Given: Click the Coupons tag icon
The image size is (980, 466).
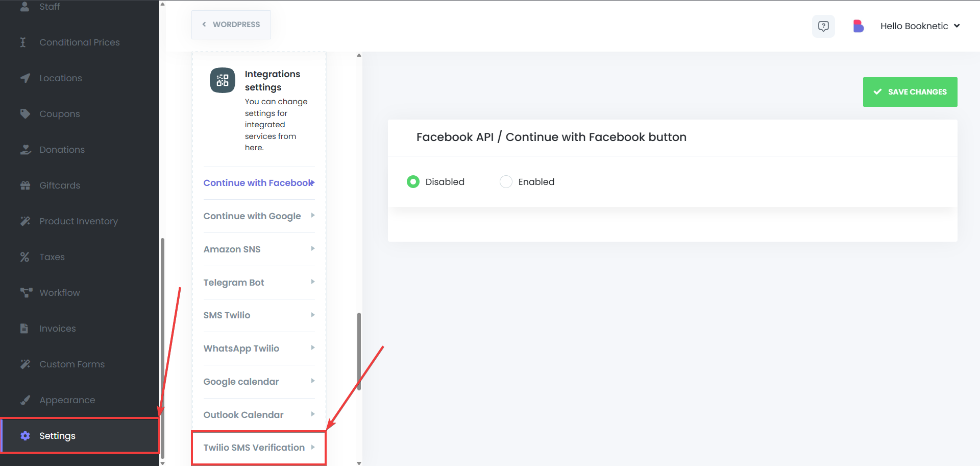Looking at the screenshot, I should tap(25, 113).
